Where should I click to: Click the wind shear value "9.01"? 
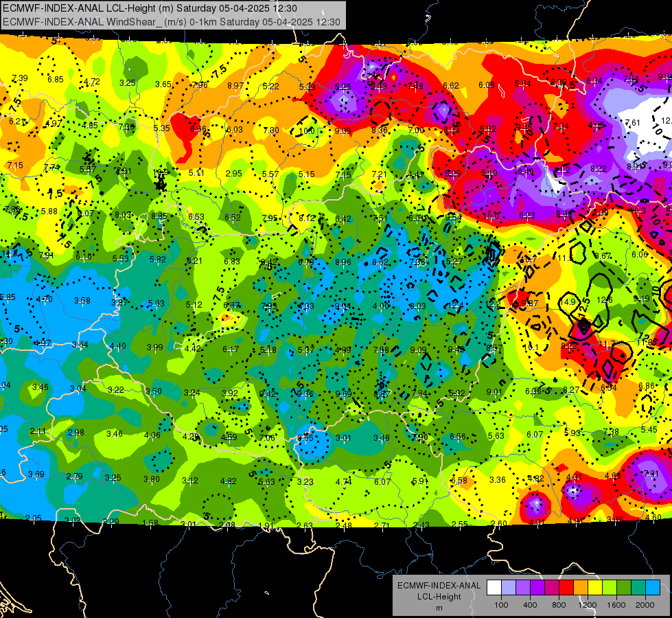(x=495, y=392)
